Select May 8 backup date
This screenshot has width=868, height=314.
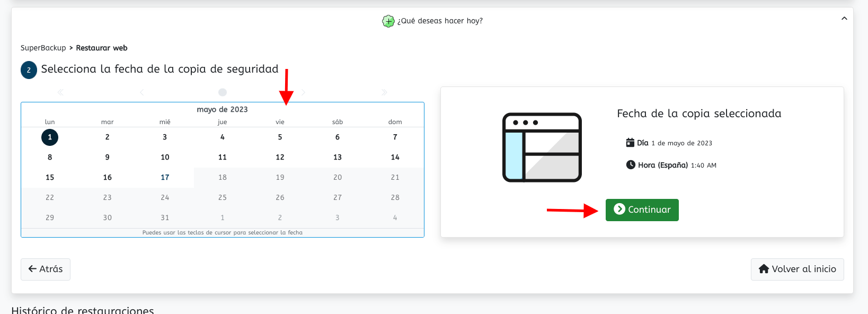point(50,158)
